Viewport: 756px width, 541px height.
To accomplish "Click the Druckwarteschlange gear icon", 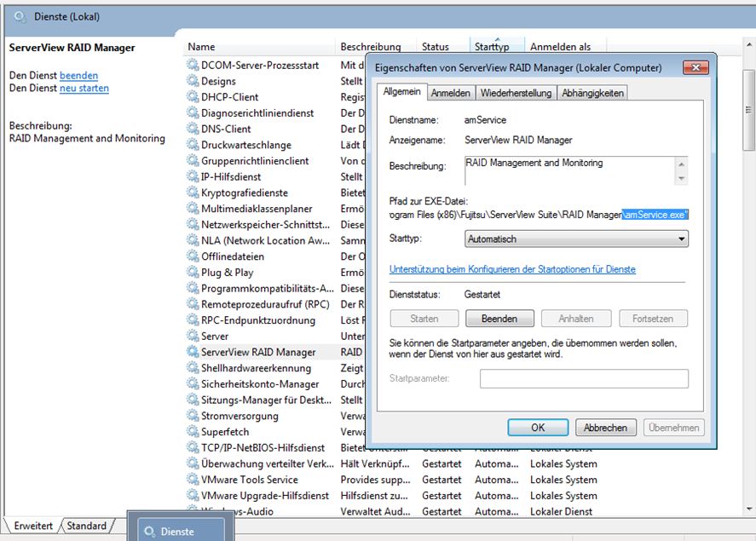I will click(193, 145).
